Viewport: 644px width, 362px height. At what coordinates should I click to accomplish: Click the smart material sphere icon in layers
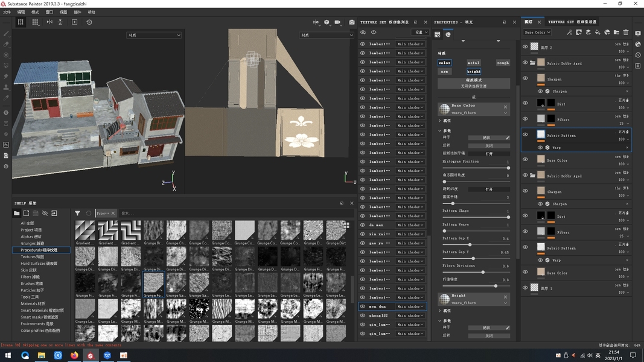click(x=607, y=33)
